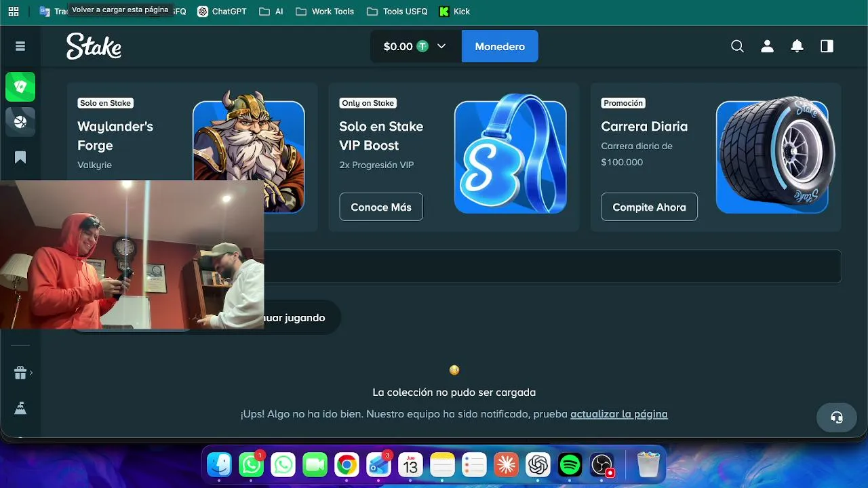Viewport: 868px width, 488px height.
Task: Open the mountain flag challenges sidebar icon
Action: [x=20, y=408]
